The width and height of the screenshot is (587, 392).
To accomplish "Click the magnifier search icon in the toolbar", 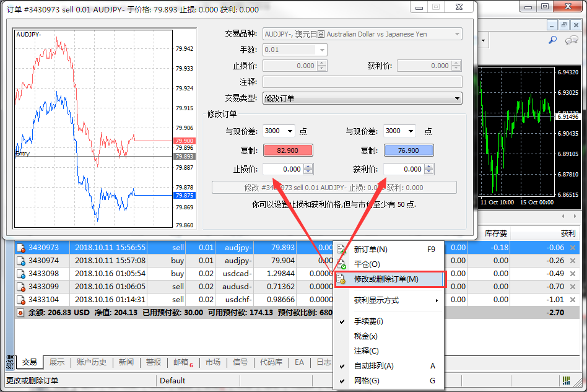I will (x=553, y=40).
